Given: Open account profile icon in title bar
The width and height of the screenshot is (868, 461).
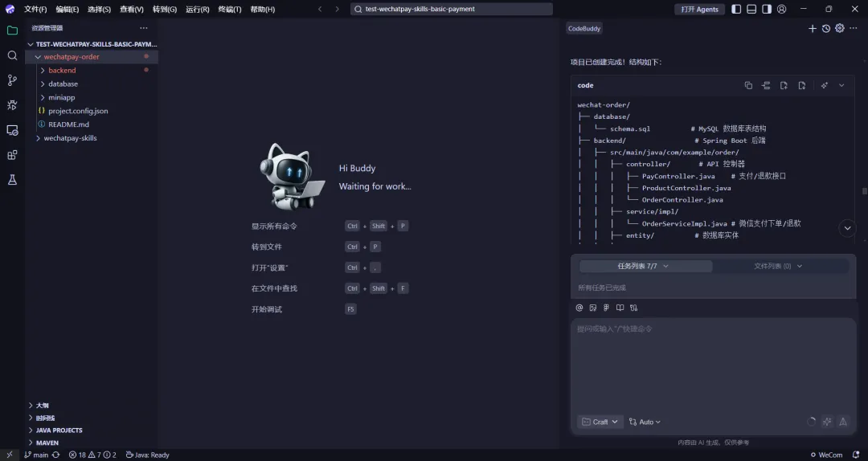Looking at the screenshot, I should (x=782, y=9).
